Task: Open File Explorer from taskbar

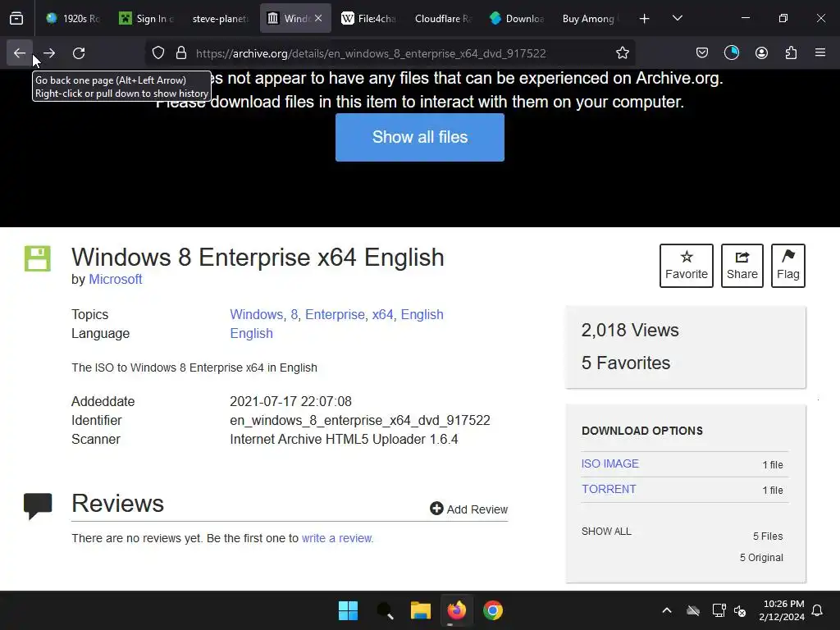Action: (x=421, y=610)
